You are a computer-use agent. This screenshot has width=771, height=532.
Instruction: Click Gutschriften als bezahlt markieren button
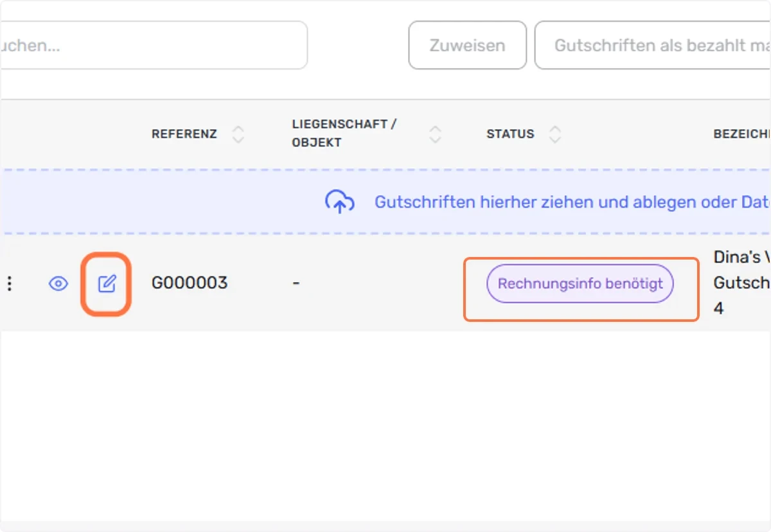[x=653, y=46]
